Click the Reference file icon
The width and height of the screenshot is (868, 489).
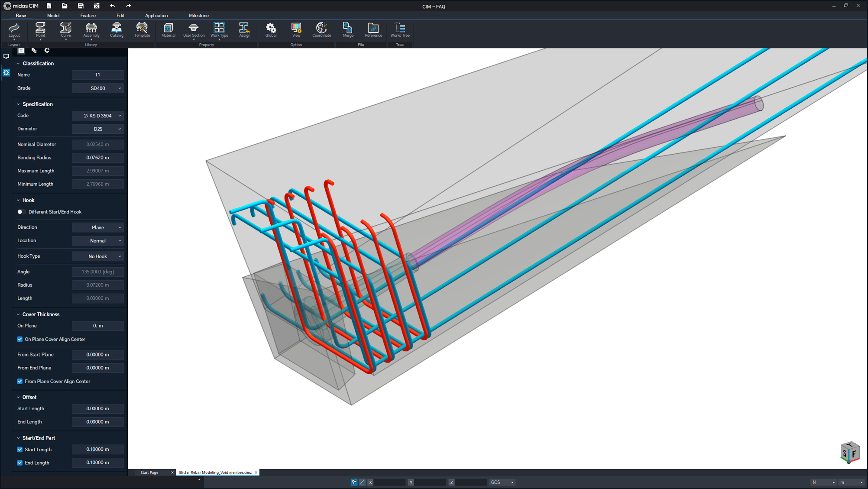click(x=373, y=30)
